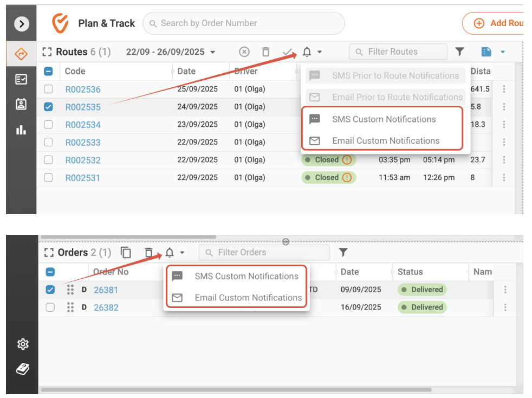Open the drivers calendar sidebar icon
This screenshot has width=532, height=398.
pyautogui.click(x=21, y=104)
